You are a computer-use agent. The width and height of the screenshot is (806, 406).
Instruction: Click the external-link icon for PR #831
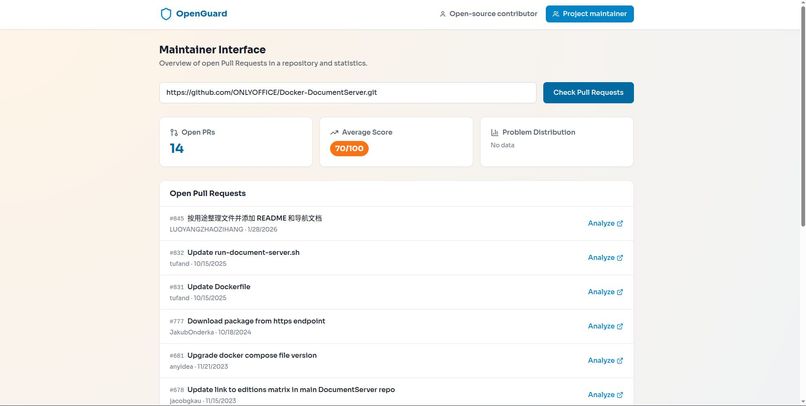coord(620,292)
